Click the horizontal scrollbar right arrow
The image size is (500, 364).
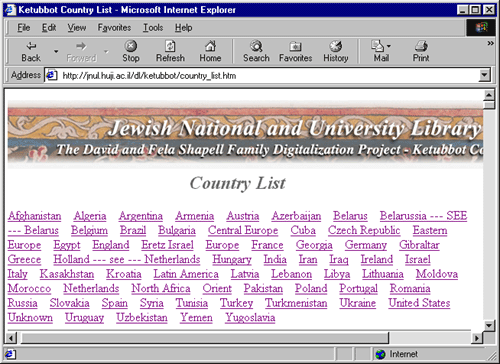(477, 338)
